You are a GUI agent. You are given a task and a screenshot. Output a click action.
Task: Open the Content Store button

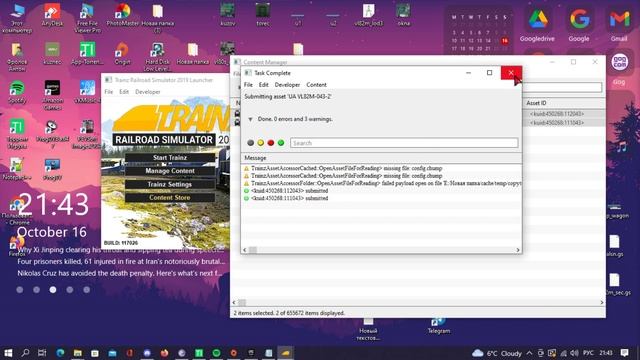click(x=170, y=198)
